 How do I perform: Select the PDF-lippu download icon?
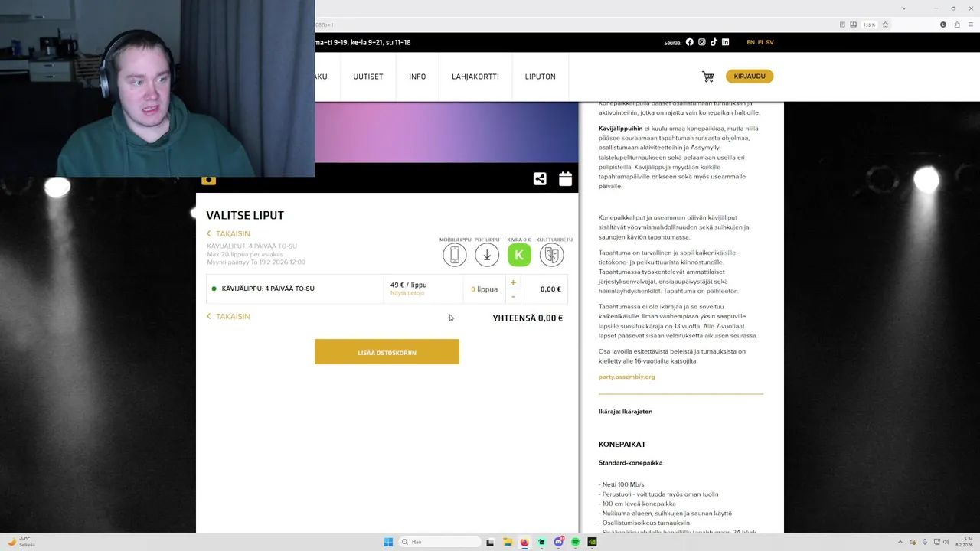[487, 255]
